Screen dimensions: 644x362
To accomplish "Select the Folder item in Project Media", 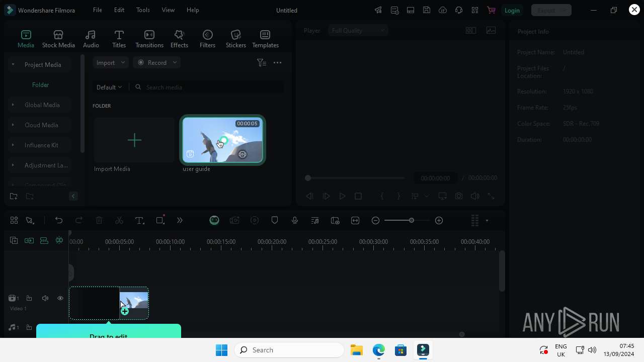I will 41,85.
